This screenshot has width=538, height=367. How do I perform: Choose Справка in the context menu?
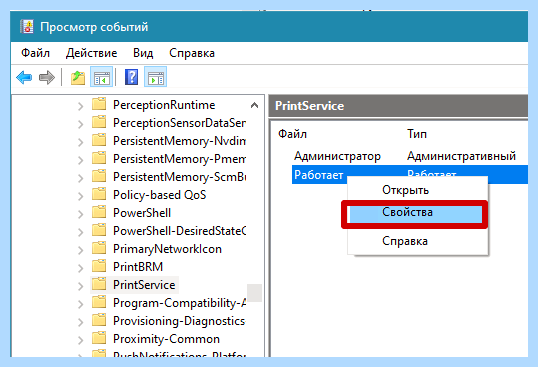[x=418, y=241]
